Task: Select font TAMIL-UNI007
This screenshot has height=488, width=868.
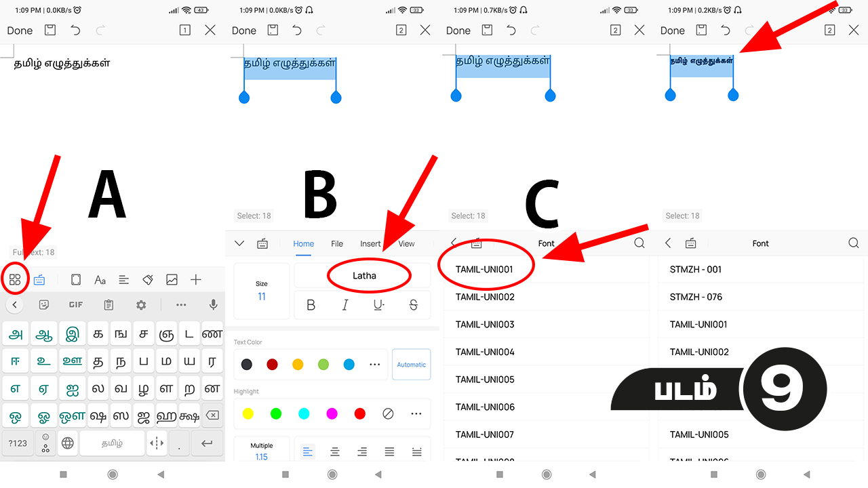Action: pyautogui.click(x=547, y=434)
